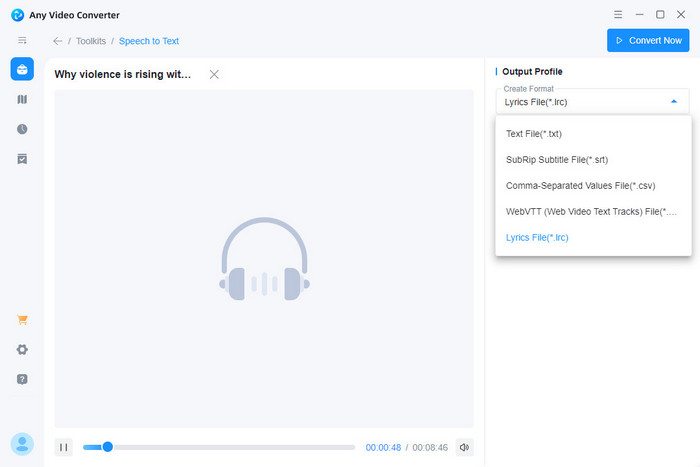Open the help question mark icon

(22, 379)
